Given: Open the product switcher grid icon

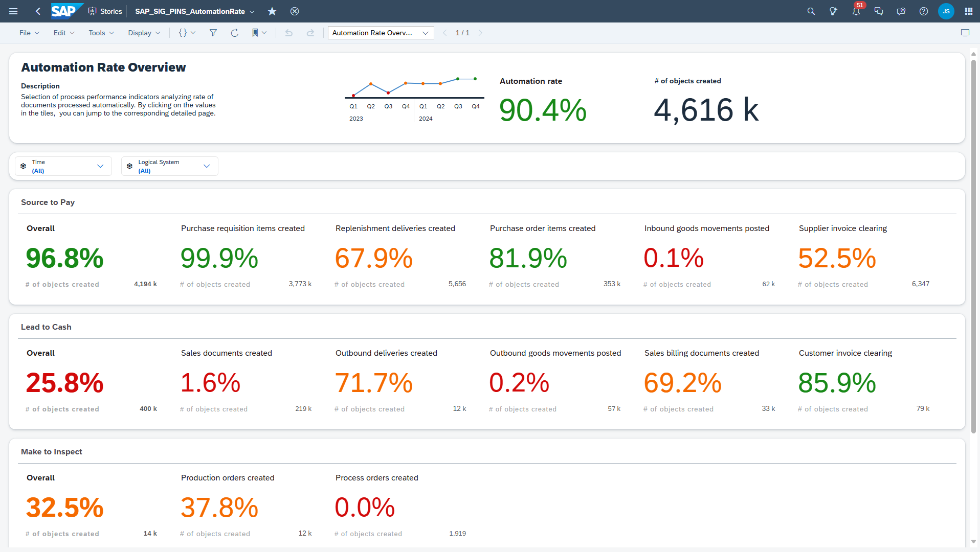Looking at the screenshot, I should pos(968,11).
